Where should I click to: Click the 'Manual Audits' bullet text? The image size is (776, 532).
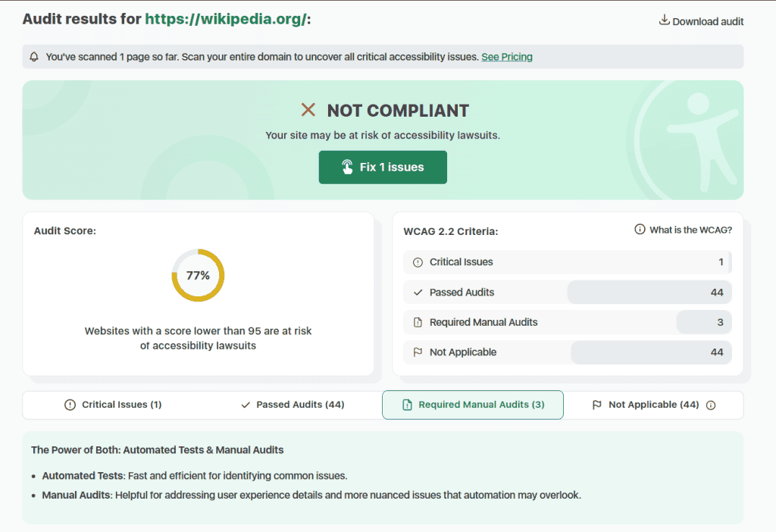coord(311,495)
